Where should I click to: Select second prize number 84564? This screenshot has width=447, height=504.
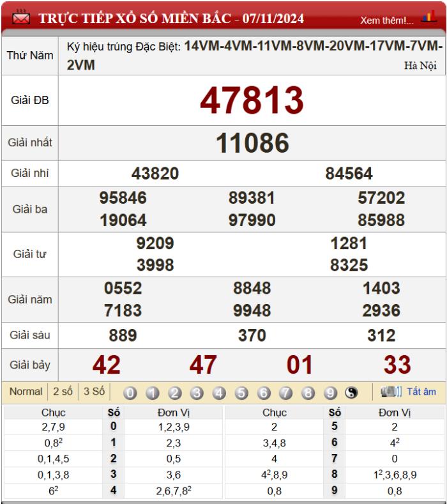point(349,174)
